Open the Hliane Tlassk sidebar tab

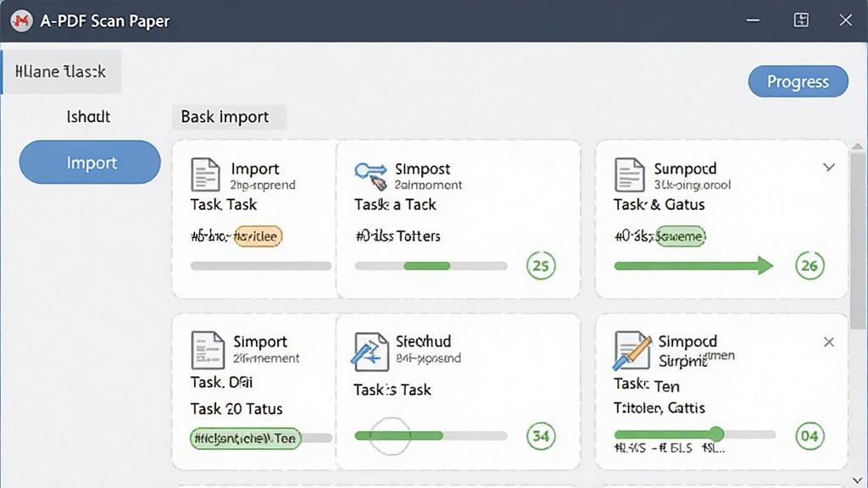[61, 71]
